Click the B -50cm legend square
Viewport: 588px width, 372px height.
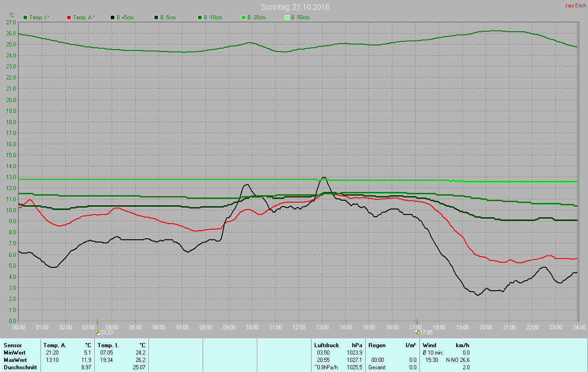coord(287,17)
